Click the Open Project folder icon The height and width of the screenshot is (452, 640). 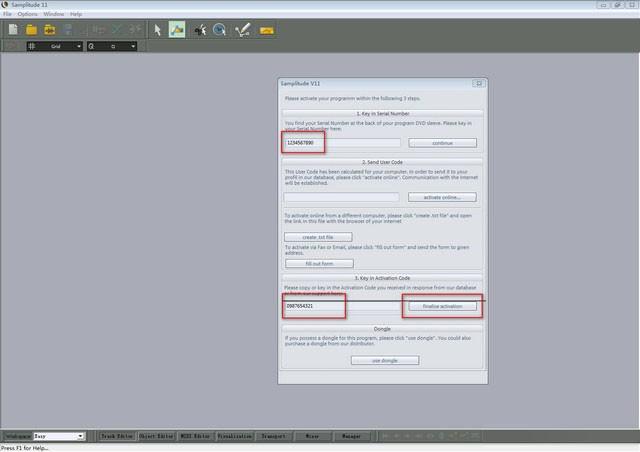click(x=31, y=30)
